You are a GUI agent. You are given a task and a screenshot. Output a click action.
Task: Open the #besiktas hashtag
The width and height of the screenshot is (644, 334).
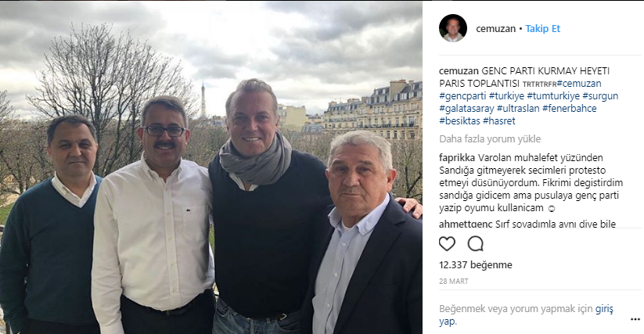(459, 121)
